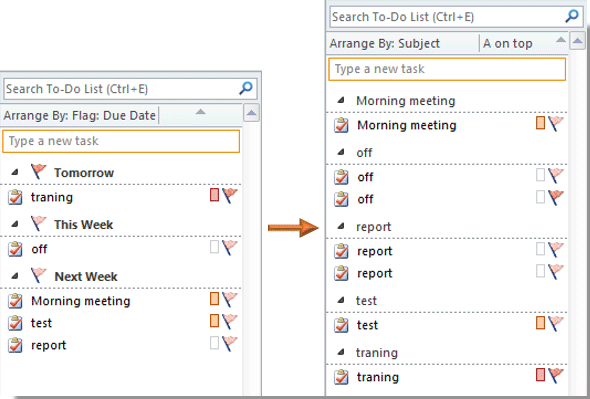Image resolution: width=590 pixels, height=399 pixels.
Task: Collapse the test subject group
Action: (x=341, y=300)
